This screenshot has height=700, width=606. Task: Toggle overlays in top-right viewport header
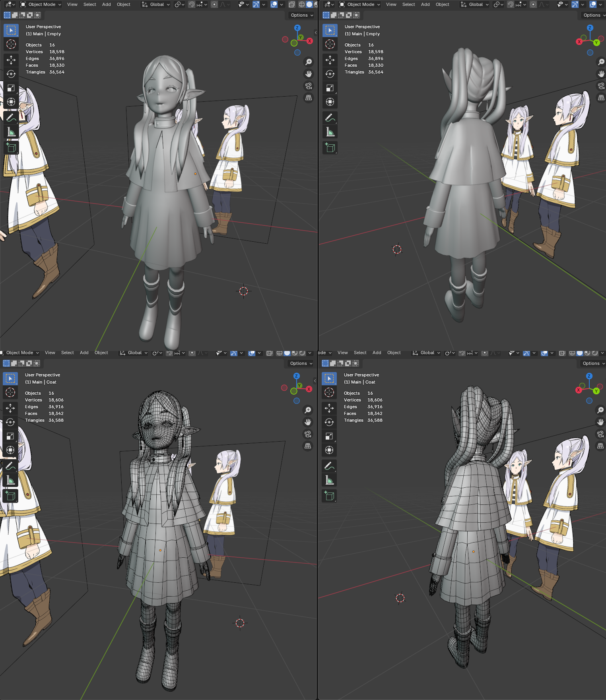click(x=592, y=4)
